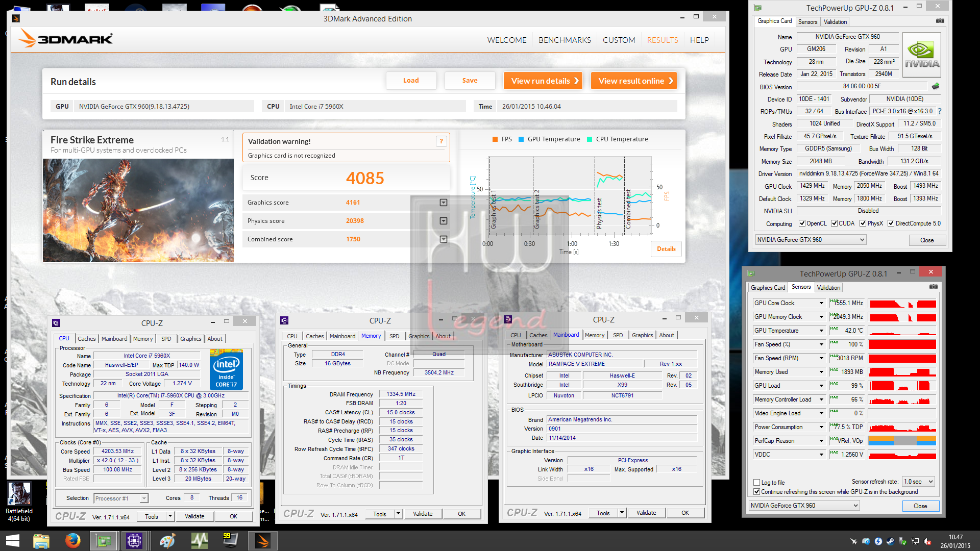980x551 pixels.
Task: Launch Firefox from the taskbar
Action: pyautogui.click(x=72, y=541)
